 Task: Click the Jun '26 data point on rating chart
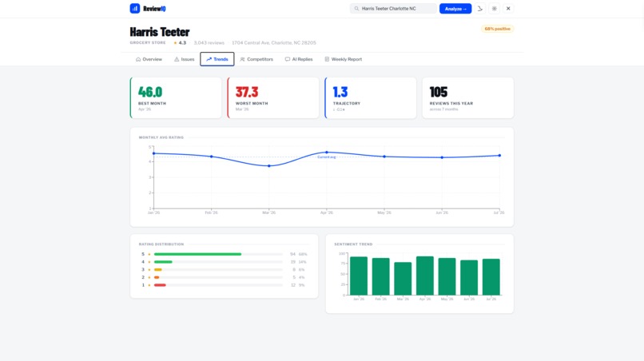(x=442, y=157)
